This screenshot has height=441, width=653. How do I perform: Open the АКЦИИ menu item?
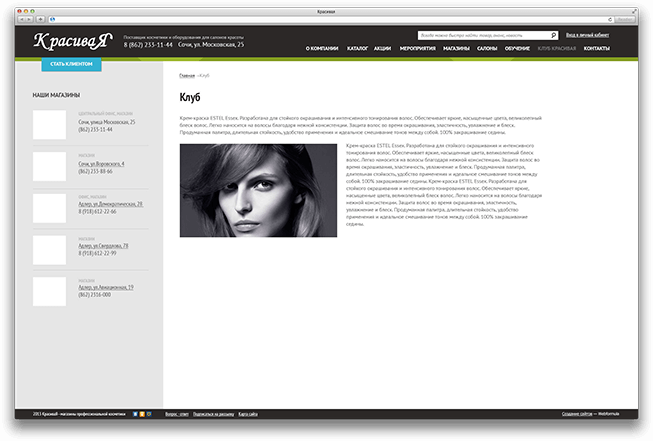coord(382,49)
